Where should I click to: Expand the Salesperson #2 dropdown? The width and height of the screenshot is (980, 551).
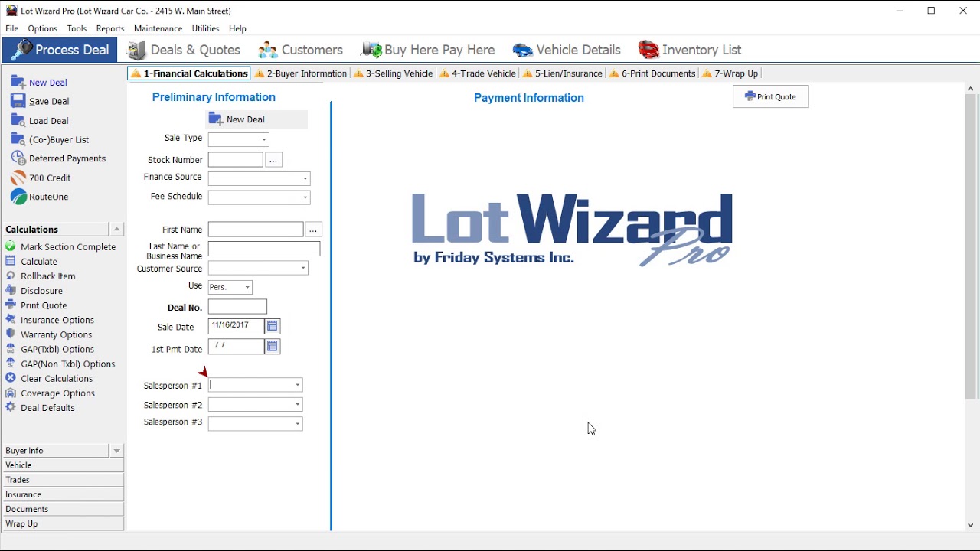point(298,404)
